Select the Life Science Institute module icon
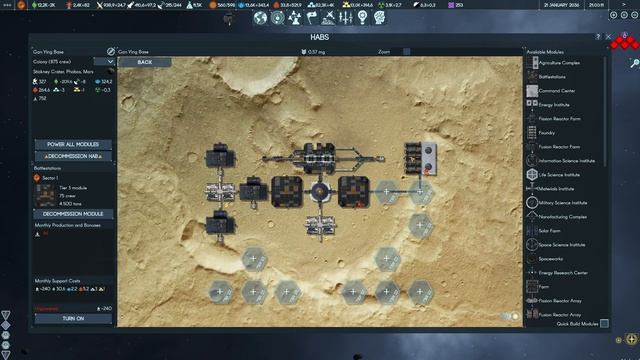This screenshot has height=360, width=640. pyautogui.click(x=532, y=175)
